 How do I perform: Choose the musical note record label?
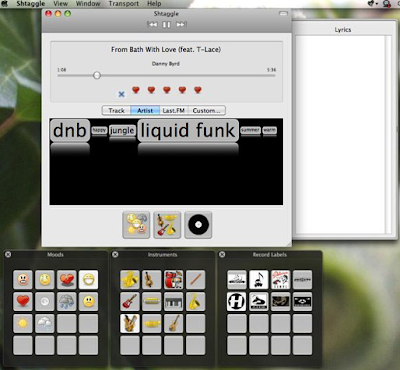259,279
